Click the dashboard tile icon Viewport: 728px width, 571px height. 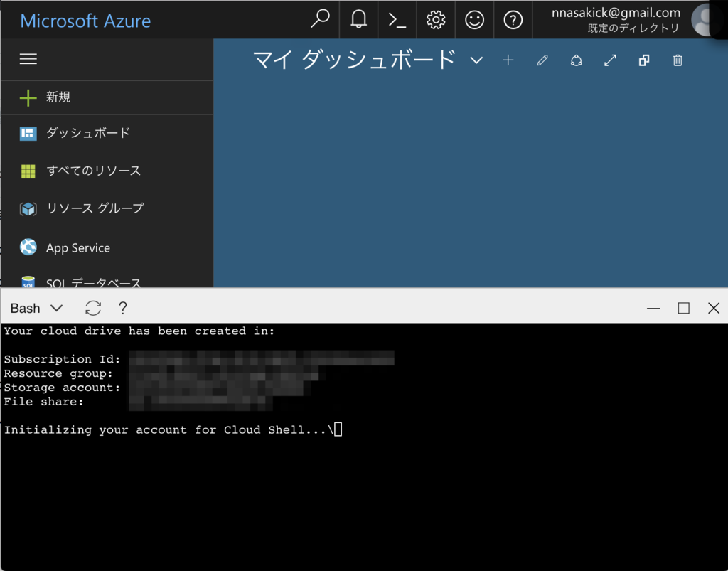pos(28,133)
